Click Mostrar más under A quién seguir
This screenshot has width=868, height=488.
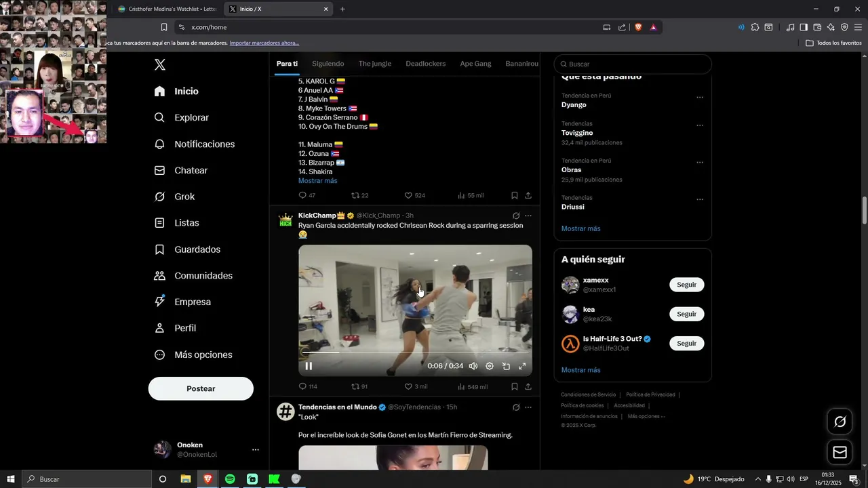tap(580, 370)
